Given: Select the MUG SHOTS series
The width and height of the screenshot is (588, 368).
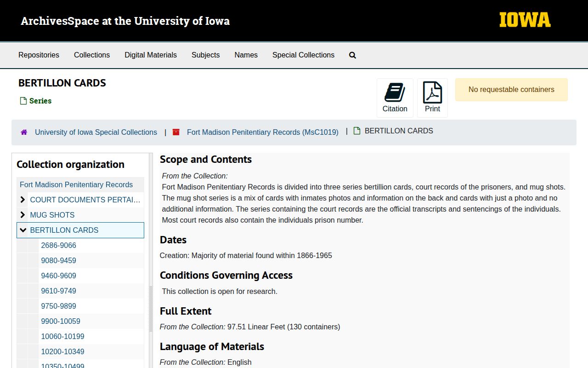Looking at the screenshot, I should (x=52, y=215).
